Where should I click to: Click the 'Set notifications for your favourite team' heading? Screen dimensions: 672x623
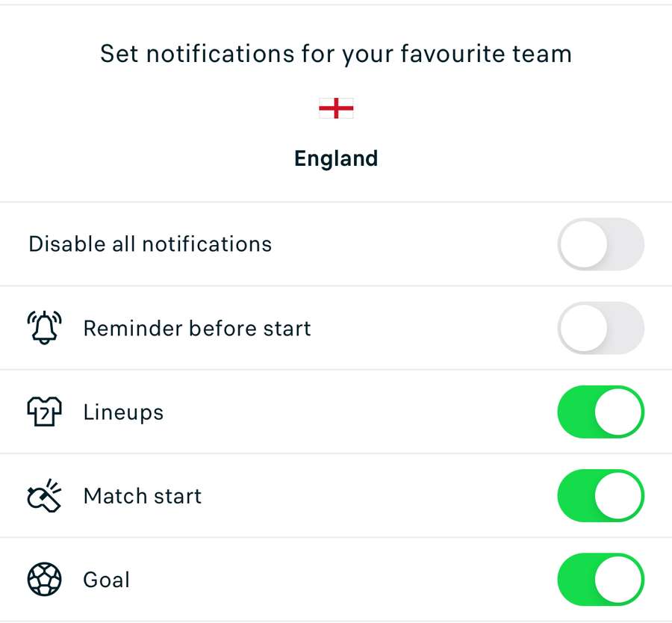point(336,54)
